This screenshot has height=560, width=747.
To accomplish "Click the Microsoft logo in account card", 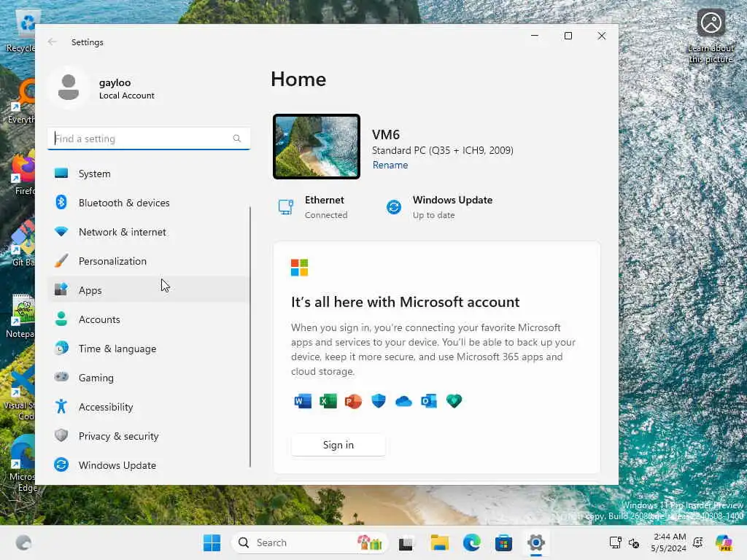I will (300, 268).
